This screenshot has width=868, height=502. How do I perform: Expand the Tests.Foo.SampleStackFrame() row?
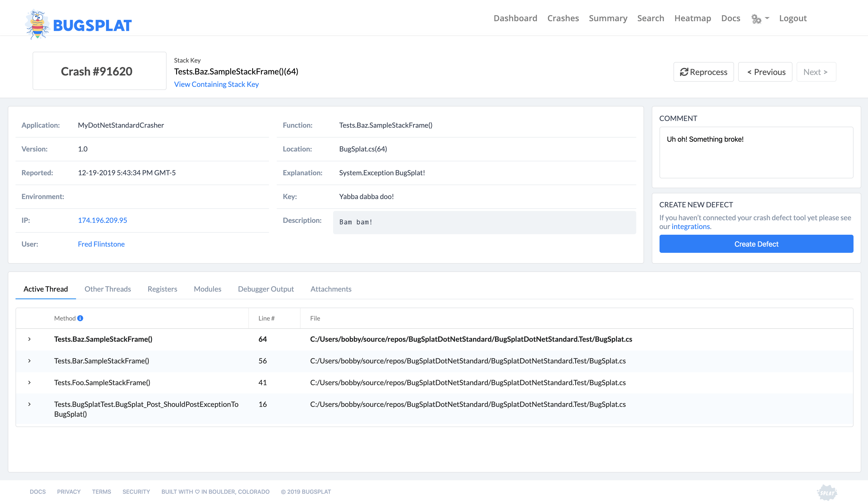point(29,383)
